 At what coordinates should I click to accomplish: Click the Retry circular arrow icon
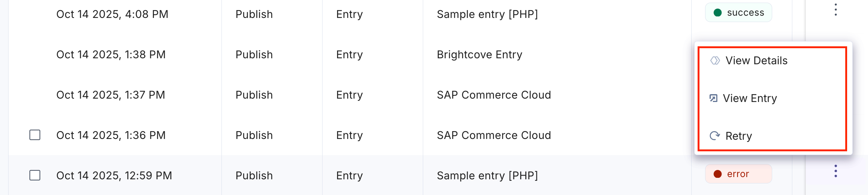715,136
